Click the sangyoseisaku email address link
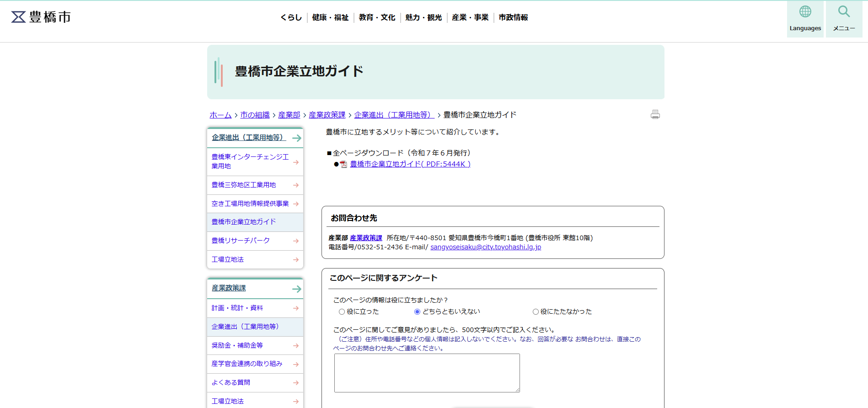This screenshot has height=408, width=868. (x=486, y=247)
